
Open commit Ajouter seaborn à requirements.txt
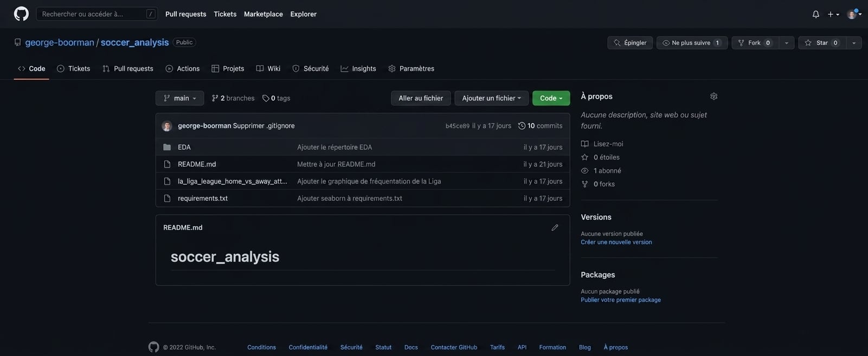(x=350, y=198)
